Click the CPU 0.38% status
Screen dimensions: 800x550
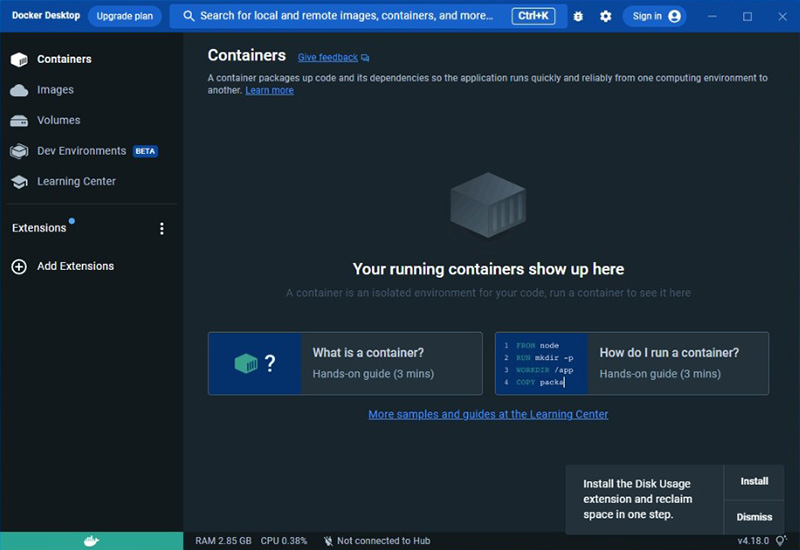tap(284, 541)
